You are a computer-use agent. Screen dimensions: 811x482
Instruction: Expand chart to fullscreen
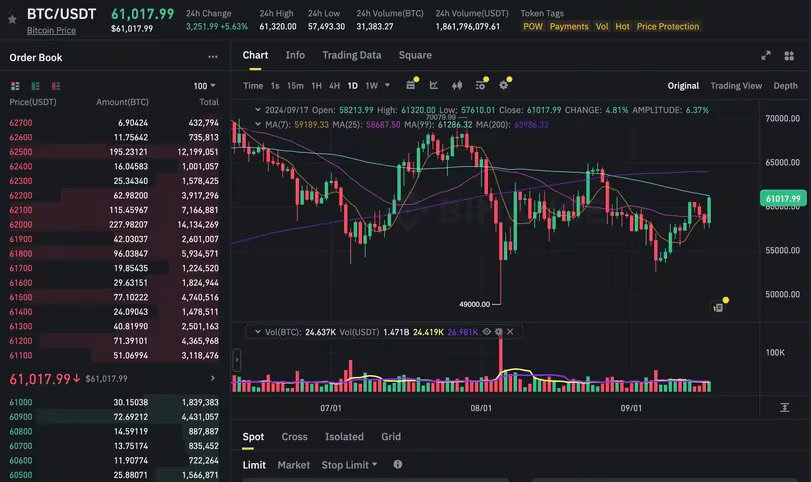[766, 55]
